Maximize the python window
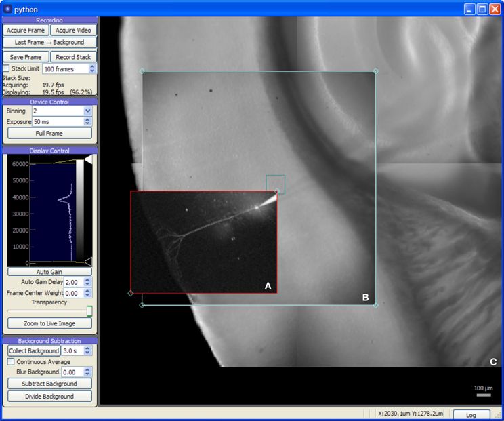This screenshot has height=421, width=504. [x=482, y=9]
